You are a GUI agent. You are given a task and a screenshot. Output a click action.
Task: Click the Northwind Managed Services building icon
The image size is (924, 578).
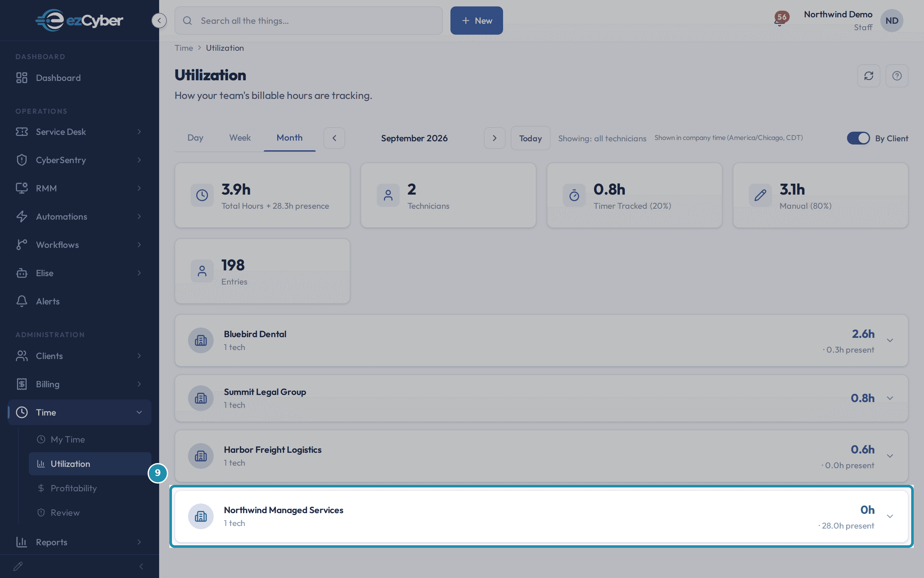point(201,516)
